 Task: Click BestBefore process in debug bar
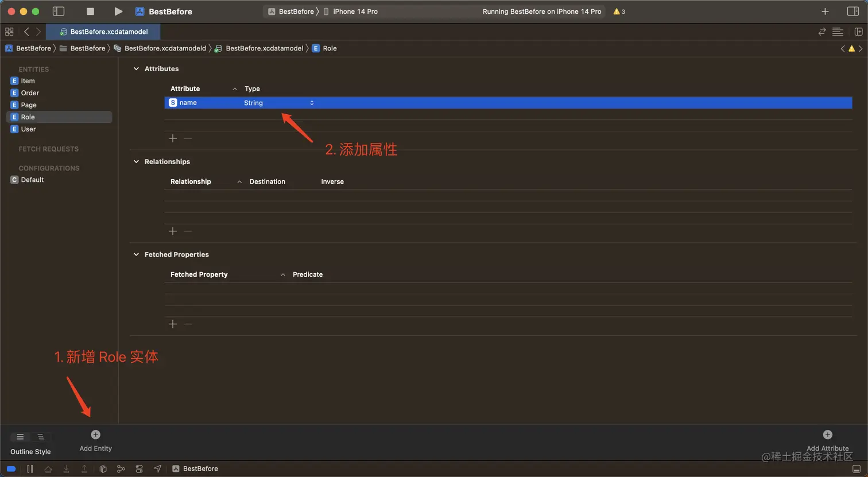tap(195, 469)
